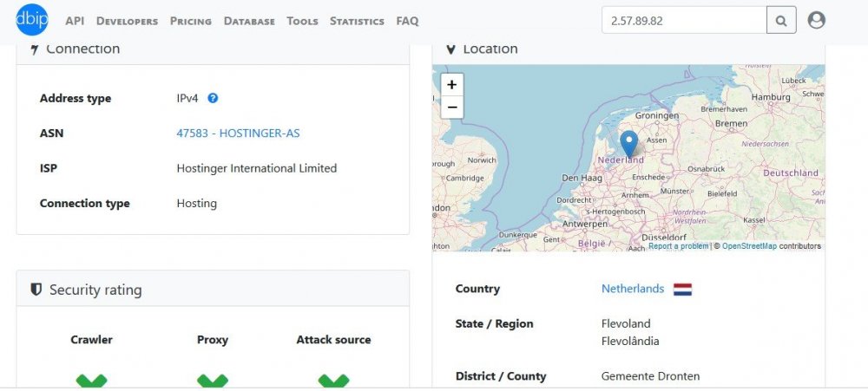Click Groningen on the map

[x=656, y=116]
